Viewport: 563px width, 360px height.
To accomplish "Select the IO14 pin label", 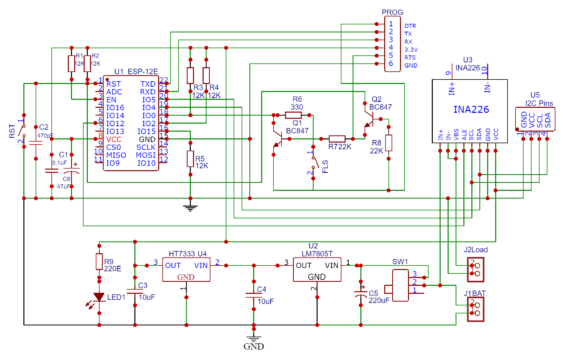I will (x=115, y=115).
